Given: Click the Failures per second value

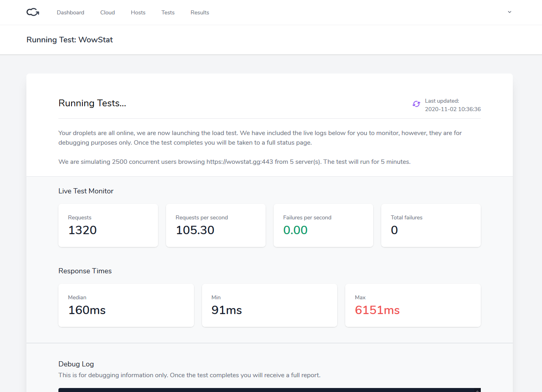Looking at the screenshot, I should point(295,230).
